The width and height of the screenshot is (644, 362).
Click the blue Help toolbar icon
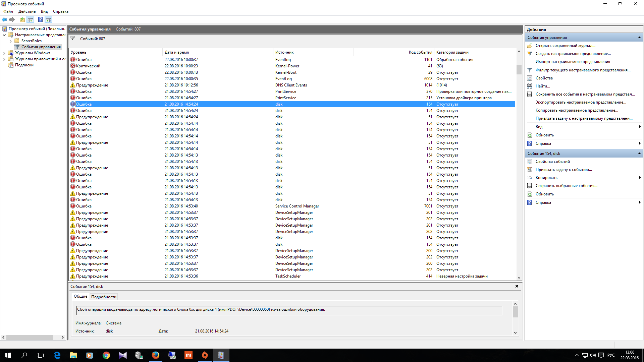[x=40, y=19]
